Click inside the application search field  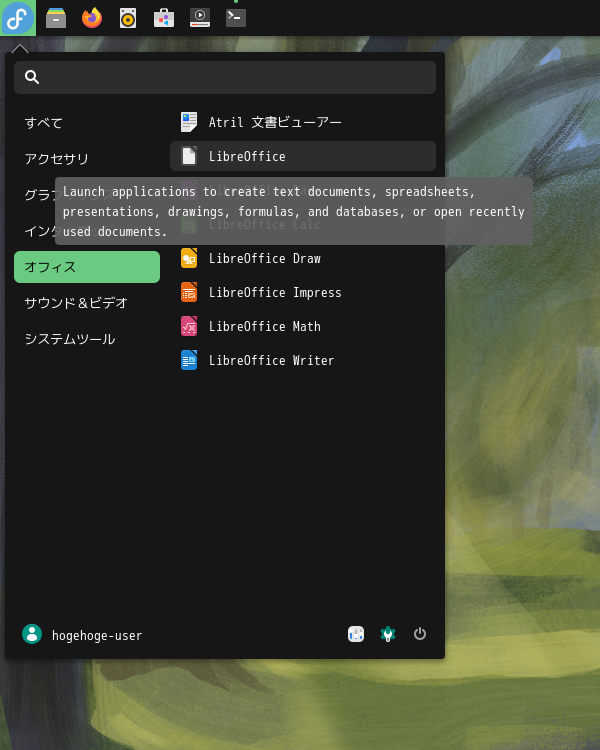point(225,77)
